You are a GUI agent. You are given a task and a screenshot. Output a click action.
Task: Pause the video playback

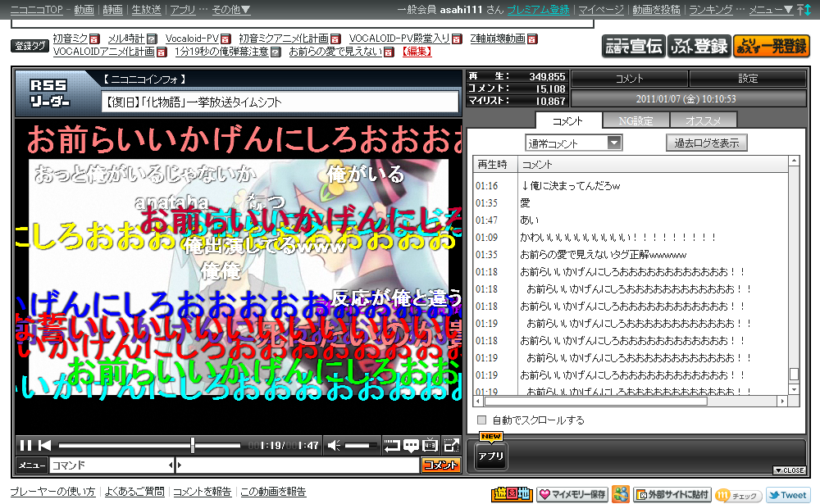[x=25, y=446]
